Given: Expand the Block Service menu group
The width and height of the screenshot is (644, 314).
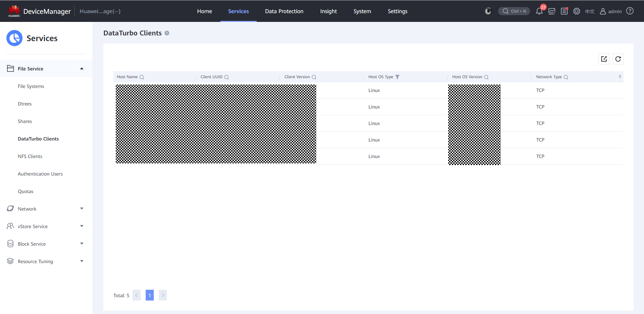Looking at the screenshot, I should tap(81, 244).
